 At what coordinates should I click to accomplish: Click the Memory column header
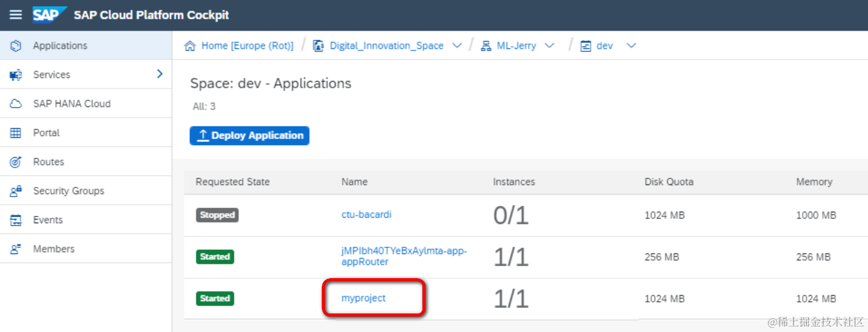click(814, 181)
